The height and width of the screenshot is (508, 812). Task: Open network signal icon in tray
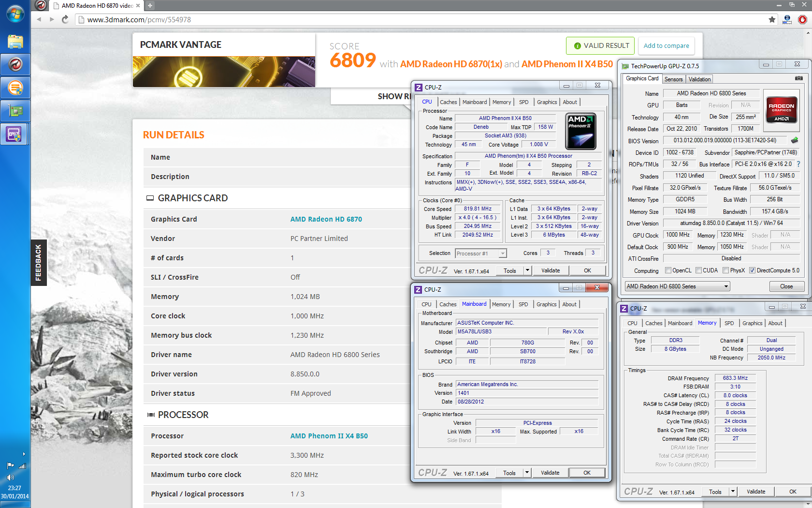point(22,466)
